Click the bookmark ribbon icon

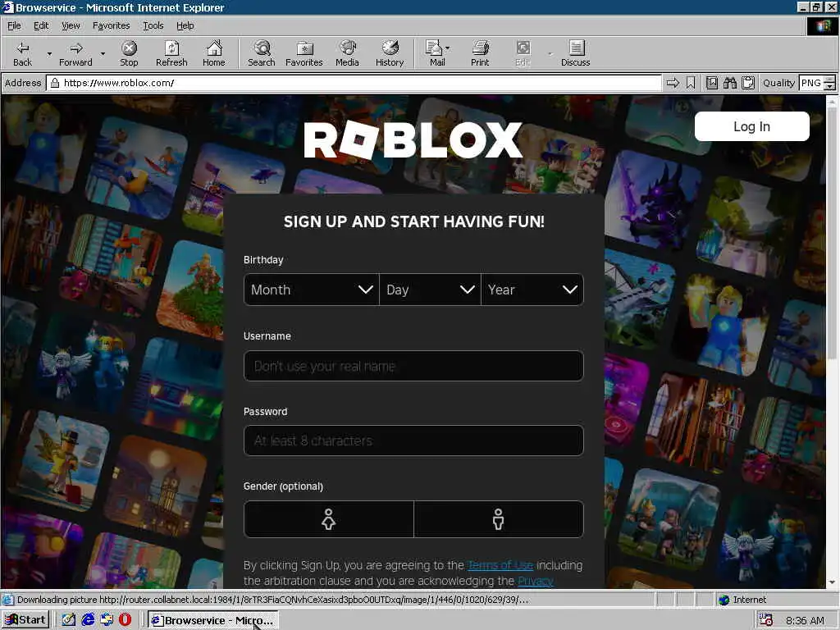click(x=691, y=83)
